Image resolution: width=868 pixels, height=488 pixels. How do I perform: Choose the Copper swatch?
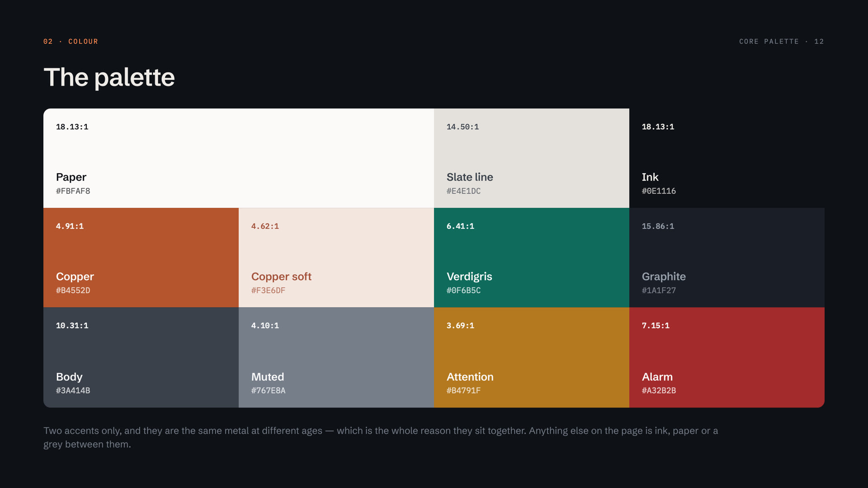(141, 258)
